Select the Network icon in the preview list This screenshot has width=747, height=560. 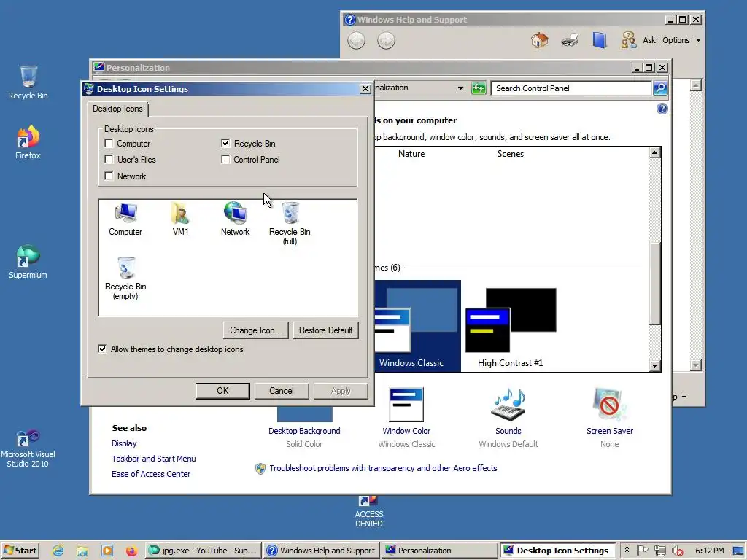(235, 219)
